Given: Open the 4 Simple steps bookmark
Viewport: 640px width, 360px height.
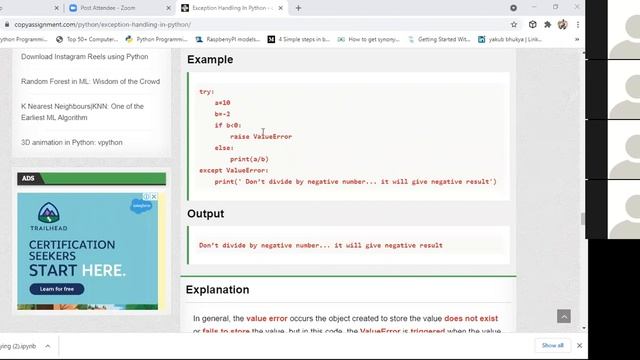Looking at the screenshot, I should (299, 40).
